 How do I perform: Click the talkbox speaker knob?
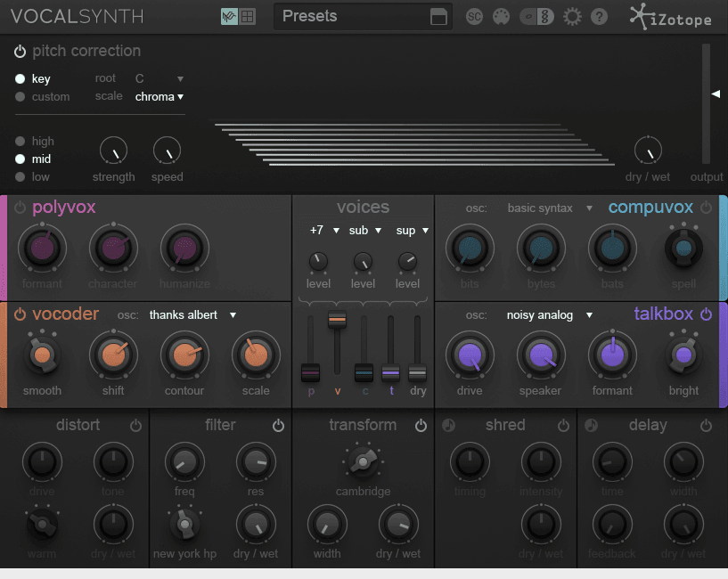(541, 355)
